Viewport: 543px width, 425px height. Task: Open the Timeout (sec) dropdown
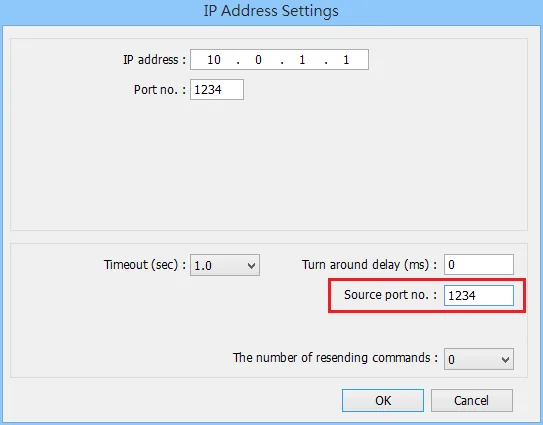[225, 265]
